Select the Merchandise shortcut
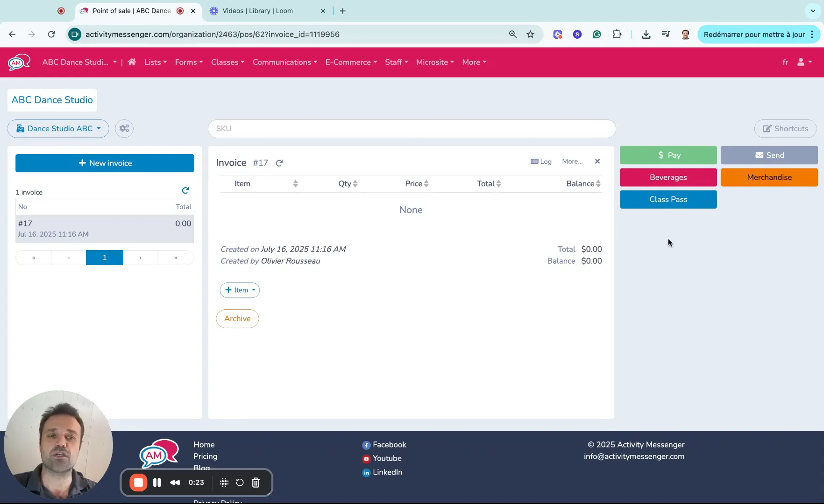 [769, 177]
